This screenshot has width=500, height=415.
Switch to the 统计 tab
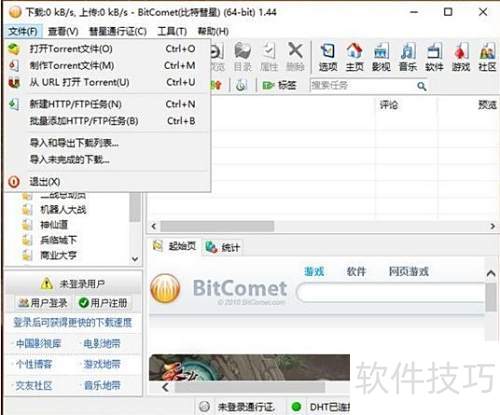pyautogui.click(x=223, y=247)
